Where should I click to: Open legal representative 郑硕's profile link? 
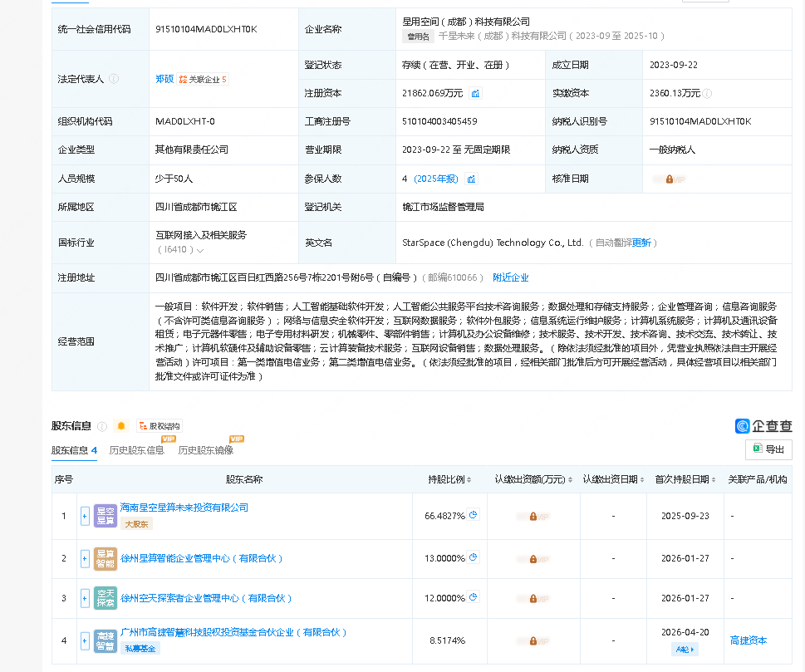164,79
